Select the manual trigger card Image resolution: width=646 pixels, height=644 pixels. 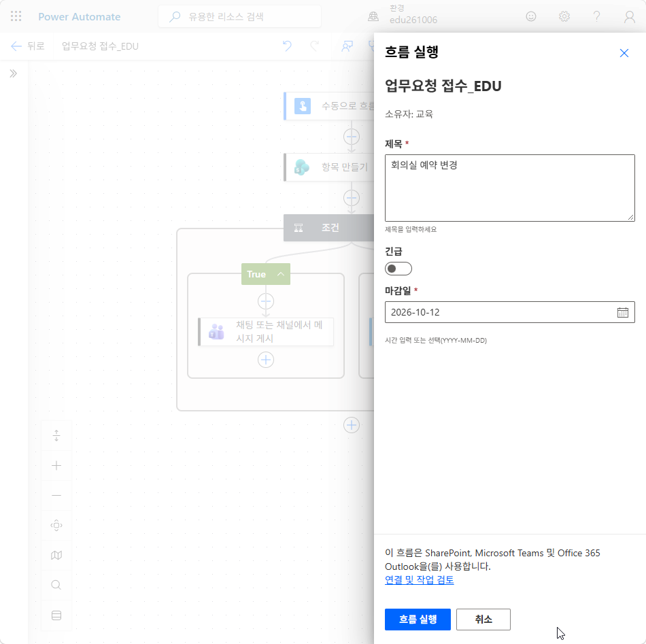click(x=329, y=106)
